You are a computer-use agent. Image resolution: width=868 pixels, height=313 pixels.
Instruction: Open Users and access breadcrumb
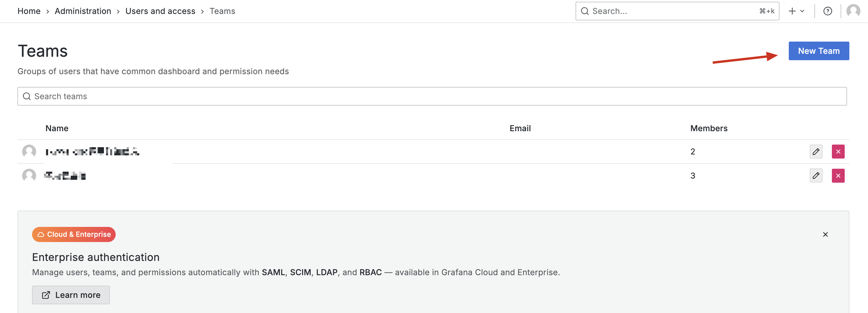click(x=160, y=11)
